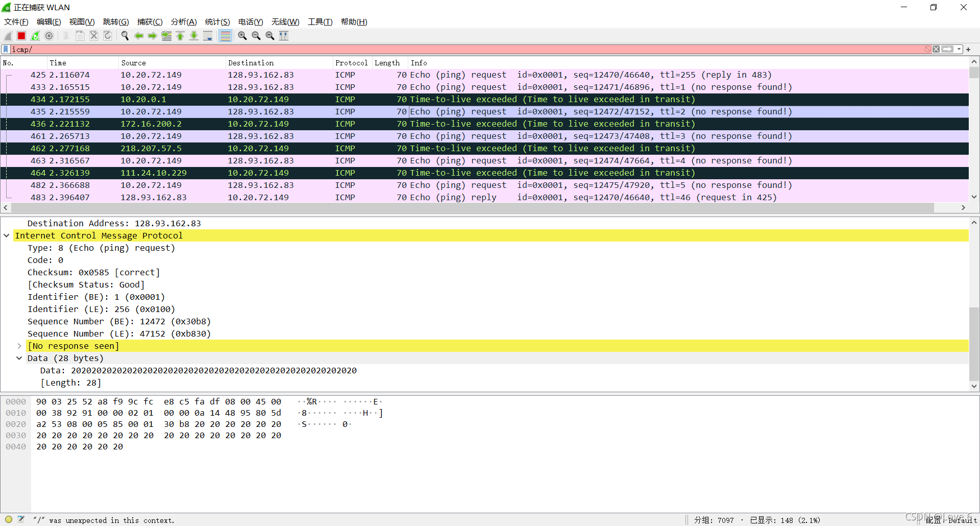
Task: Clear the display filter with X button
Action: [936, 50]
